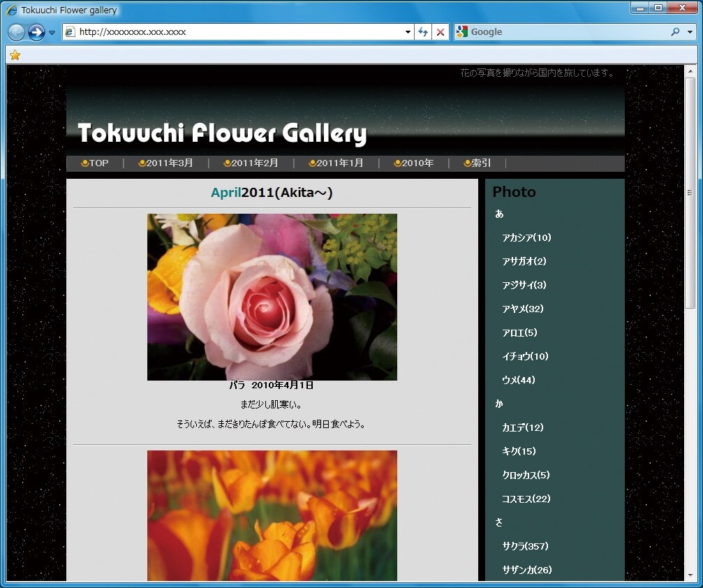
Task: Click the まだ少し肌寒い。 text line
Action: [x=272, y=404]
